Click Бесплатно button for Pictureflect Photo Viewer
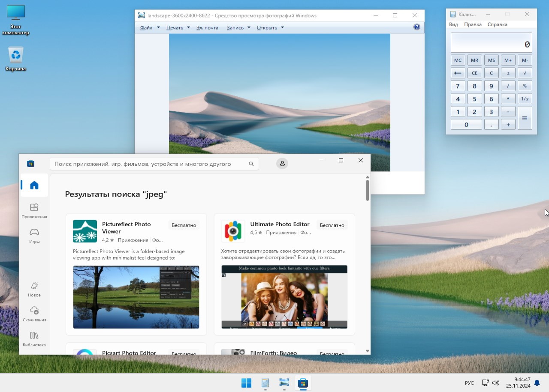Screen dimensions: 549x392 [184, 225]
